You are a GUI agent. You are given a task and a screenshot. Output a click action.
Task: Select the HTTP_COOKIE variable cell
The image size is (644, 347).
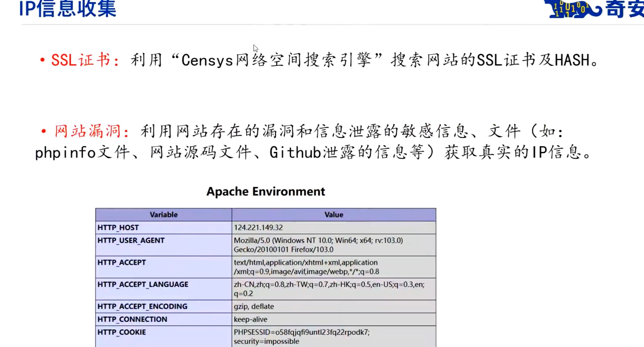[x=122, y=332]
